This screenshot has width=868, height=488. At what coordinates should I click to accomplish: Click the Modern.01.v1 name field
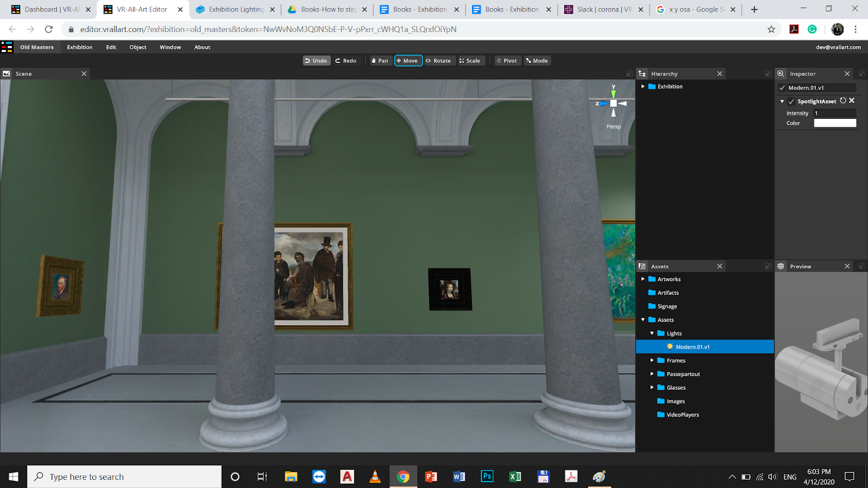(x=821, y=88)
